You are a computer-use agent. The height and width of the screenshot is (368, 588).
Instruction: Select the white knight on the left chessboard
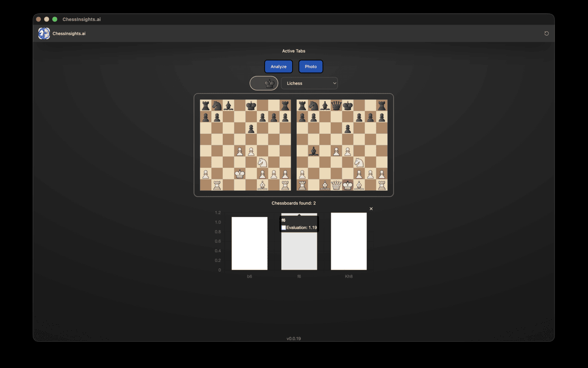tap(262, 162)
